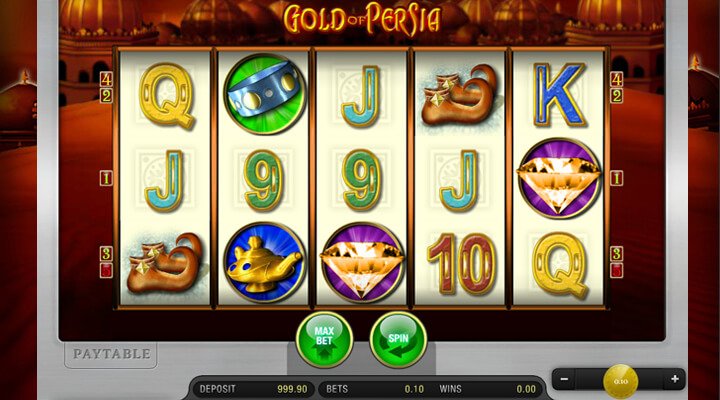Toggle payline 1 marker on left side

(107, 178)
